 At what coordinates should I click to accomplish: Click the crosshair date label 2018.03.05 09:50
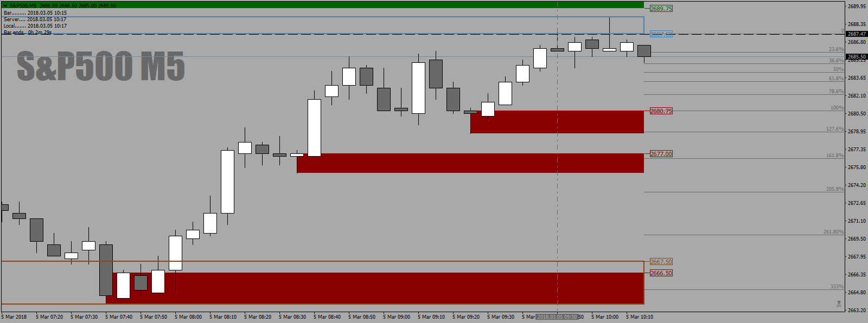point(557,316)
